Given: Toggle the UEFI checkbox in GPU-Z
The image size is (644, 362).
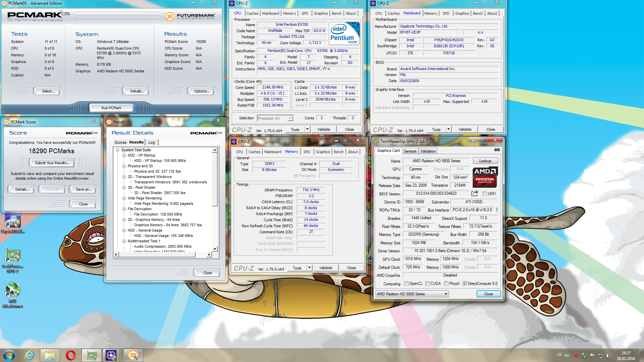Looking at the screenshot, I should (x=484, y=194).
